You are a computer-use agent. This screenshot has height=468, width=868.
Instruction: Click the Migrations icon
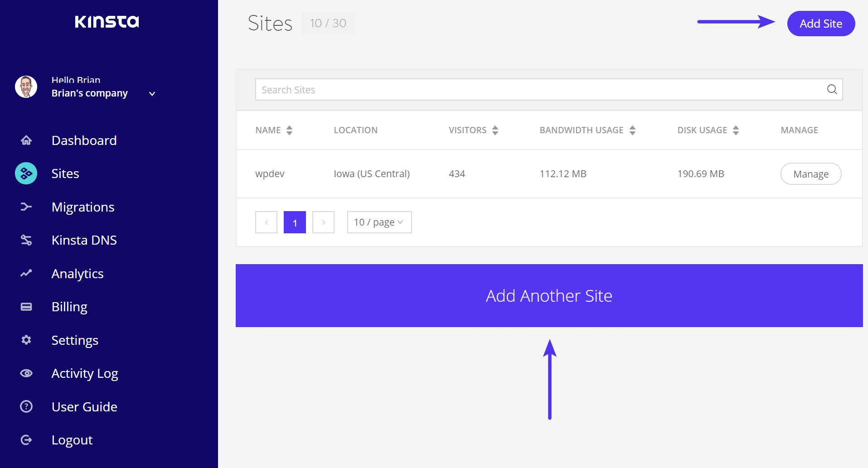26,207
